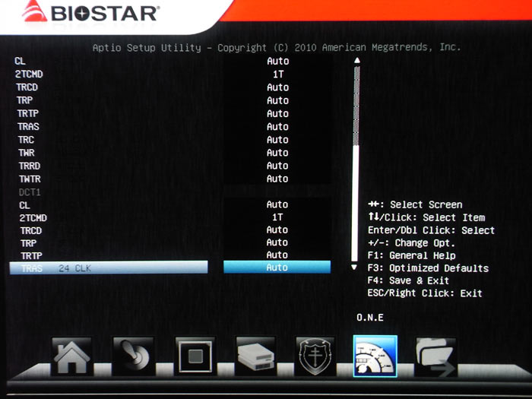Open the Advanced joystick icon
Viewport: 532px width, 399px height.
tap(133, 356)
